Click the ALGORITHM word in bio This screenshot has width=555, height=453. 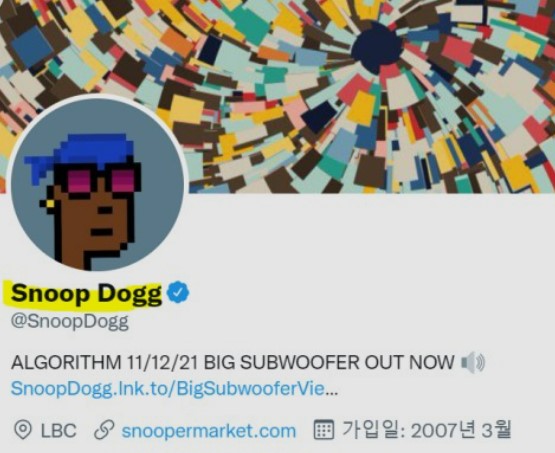point(66,362)
